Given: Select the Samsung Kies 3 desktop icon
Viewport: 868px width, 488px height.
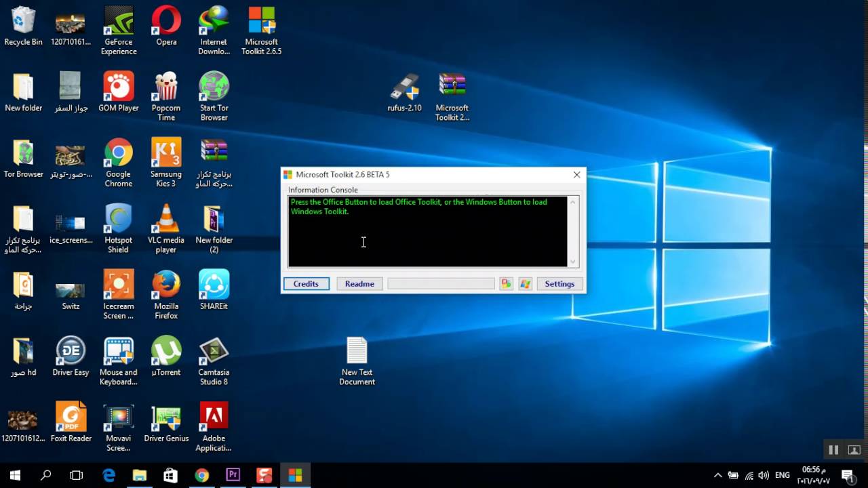Looking at the screenshot, I should click(x=166, y=163).
